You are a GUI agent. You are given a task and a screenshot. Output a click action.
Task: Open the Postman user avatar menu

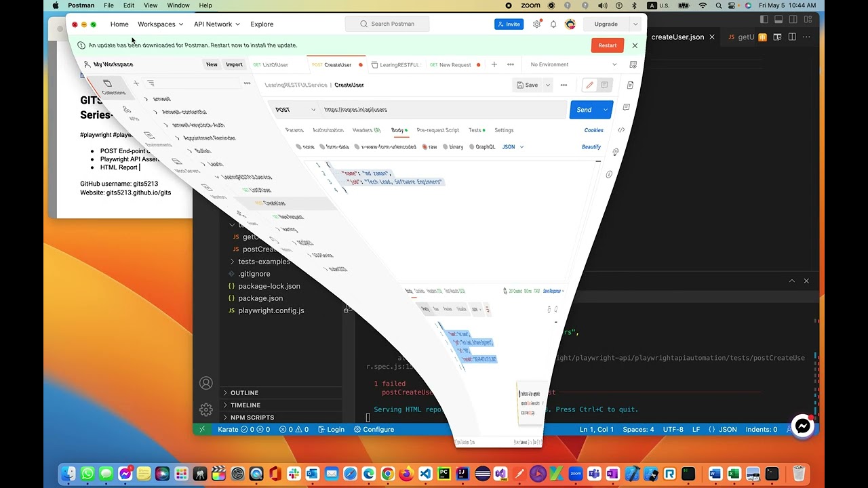coord(570,24)
